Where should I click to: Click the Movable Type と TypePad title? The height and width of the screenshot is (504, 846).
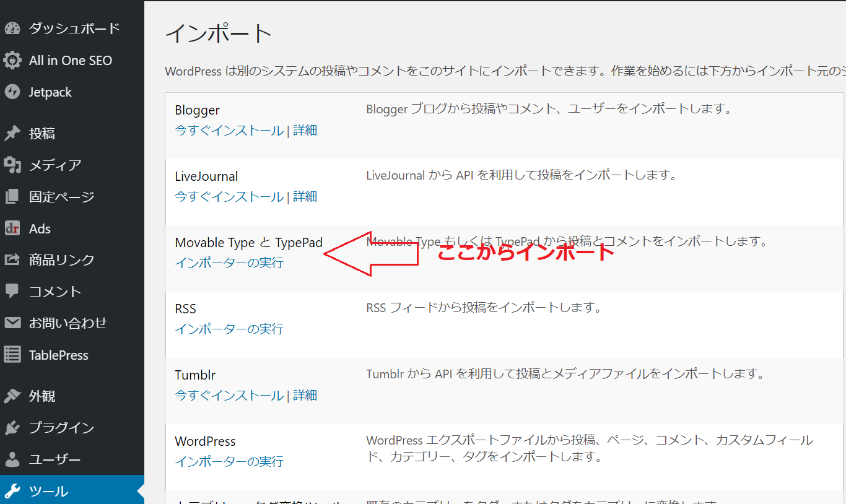click(x=249, y=243)
